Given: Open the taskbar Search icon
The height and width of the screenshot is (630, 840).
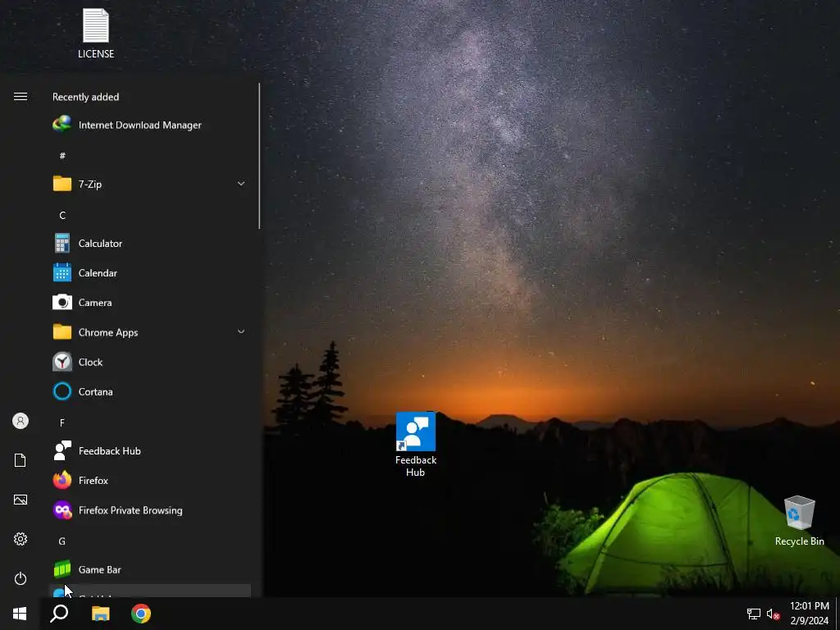Looking at the screenshot, I should (59, 614).
